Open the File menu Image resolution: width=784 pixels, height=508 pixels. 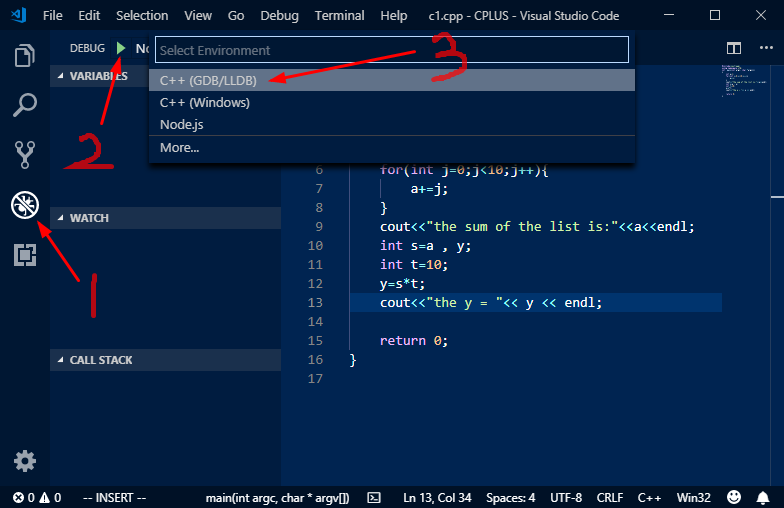pos(52,16)
